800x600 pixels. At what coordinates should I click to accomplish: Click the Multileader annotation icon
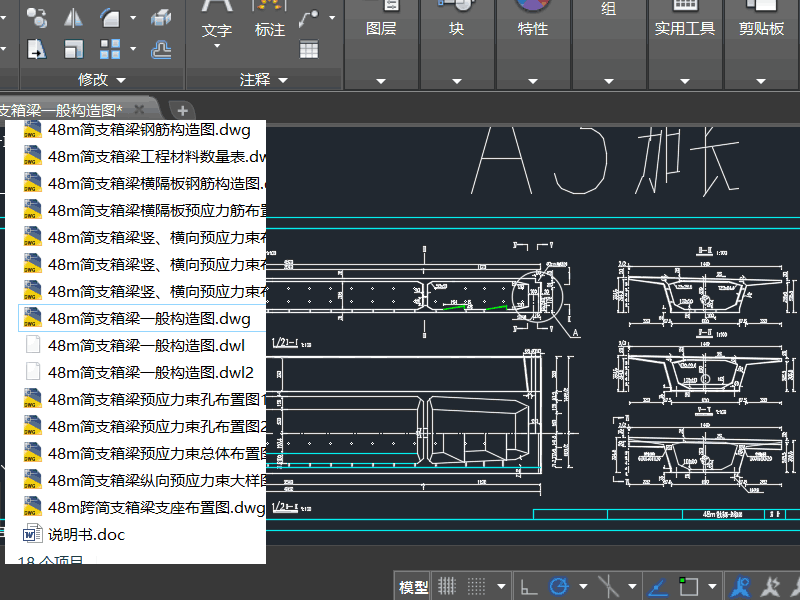pos(309,17)
